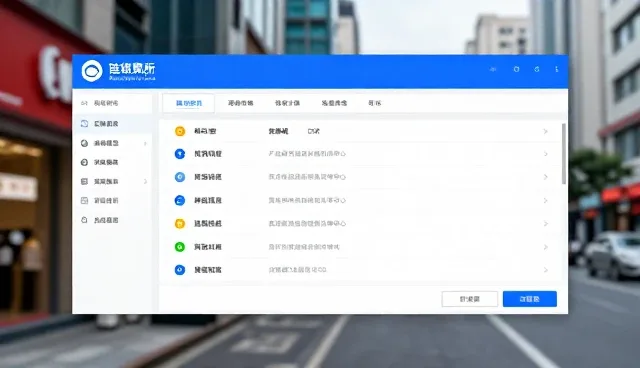Click the fourth sidebar item's circle icon

point(84,162)
